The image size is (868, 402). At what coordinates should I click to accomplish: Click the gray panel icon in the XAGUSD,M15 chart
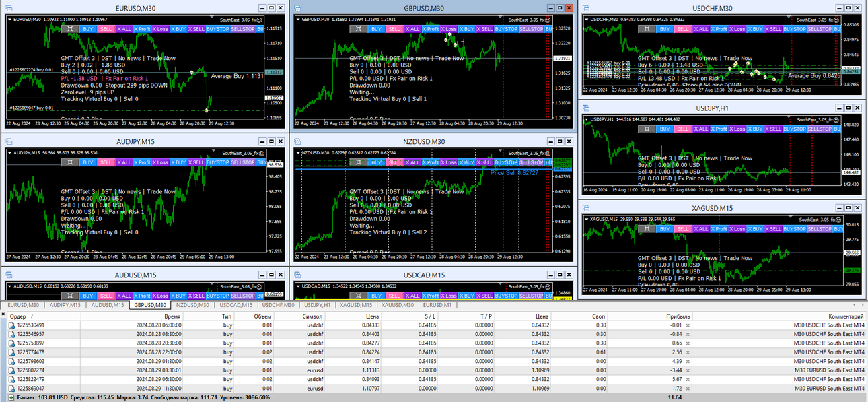647,229
